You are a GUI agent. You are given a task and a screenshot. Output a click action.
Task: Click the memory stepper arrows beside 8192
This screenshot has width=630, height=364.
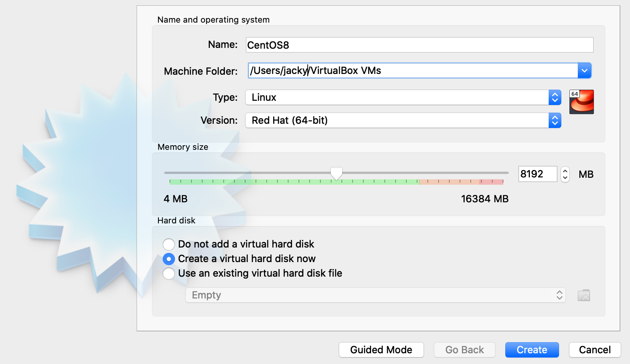pyautogui.click(x=565, y=174)
